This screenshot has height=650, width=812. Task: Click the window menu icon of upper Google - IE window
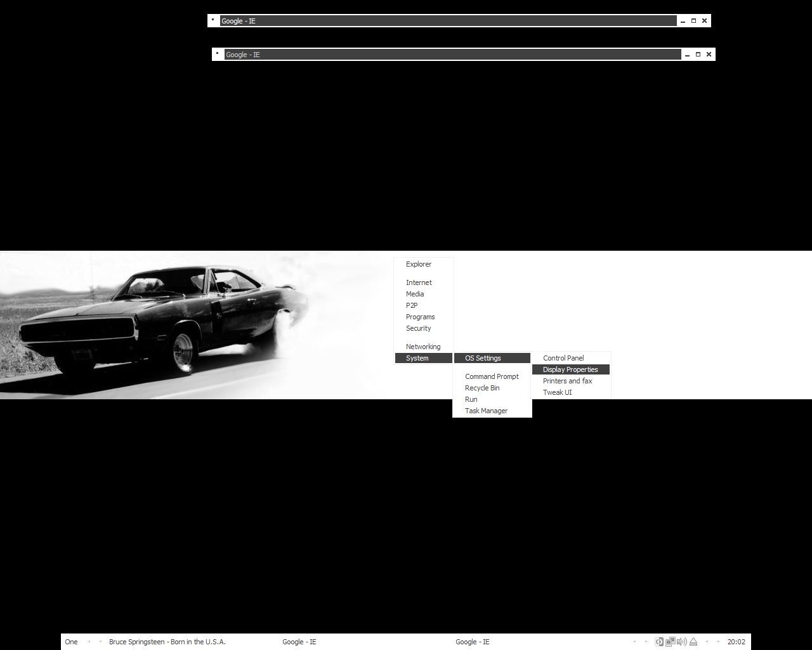(x=213, y=20)
